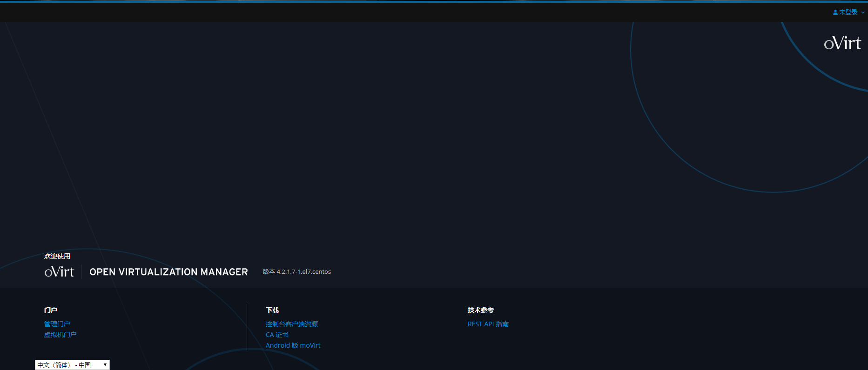This screenshot has height=370, width=868.
Task: Click the oVirt logo in top corner
Action: coord(842,43)
